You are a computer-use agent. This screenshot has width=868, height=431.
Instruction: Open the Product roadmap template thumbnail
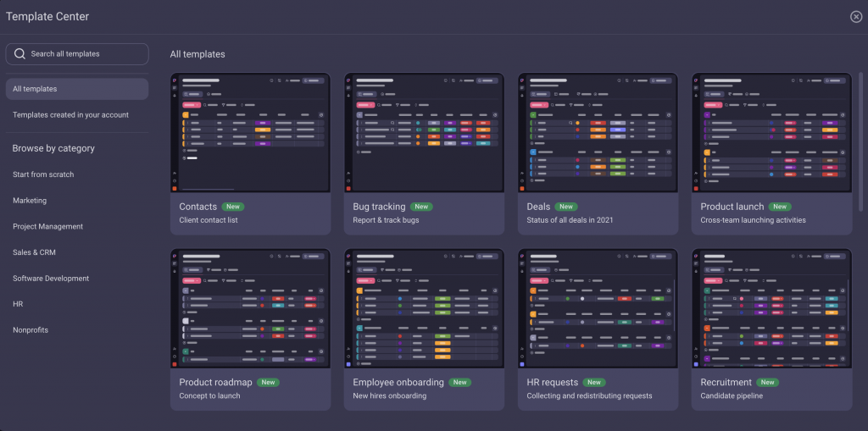coord(250,309)
